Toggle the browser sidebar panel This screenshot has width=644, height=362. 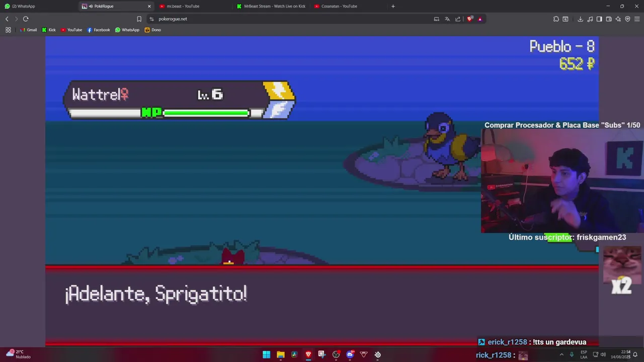click(x=599, y=19)
